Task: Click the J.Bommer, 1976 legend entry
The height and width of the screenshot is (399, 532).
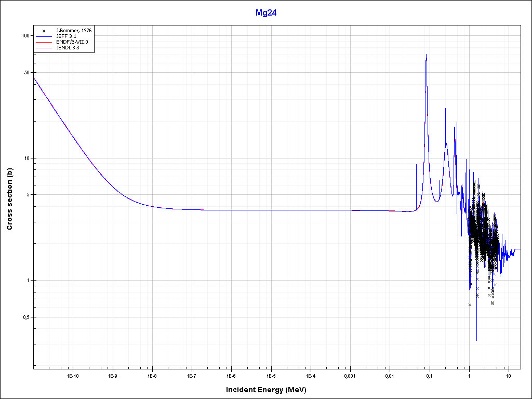Action: (x=74, y=31)
